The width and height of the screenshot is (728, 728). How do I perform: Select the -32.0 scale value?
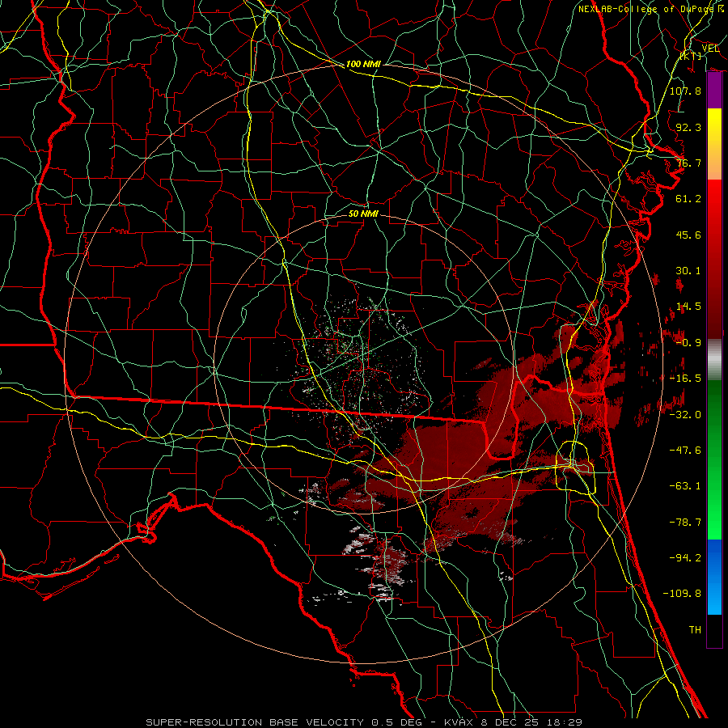coord(685,414)
